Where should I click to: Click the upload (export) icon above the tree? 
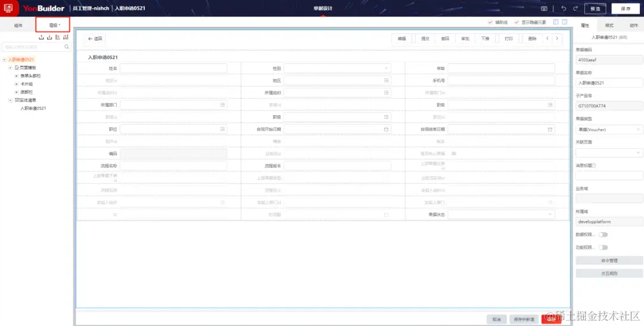tap(41, 38)
